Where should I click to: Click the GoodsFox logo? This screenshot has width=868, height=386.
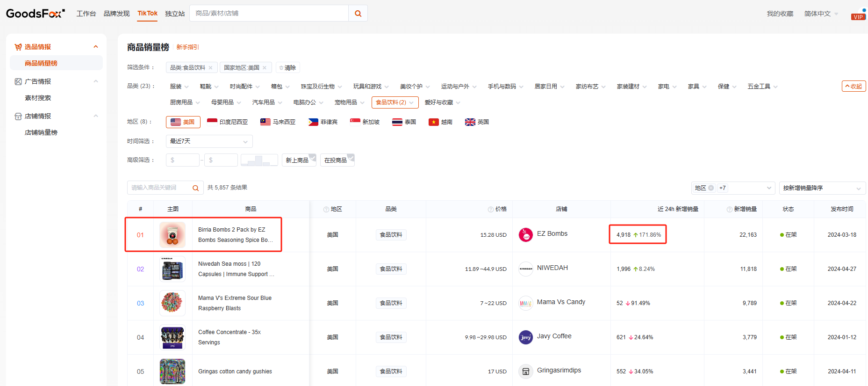point(35,14)
